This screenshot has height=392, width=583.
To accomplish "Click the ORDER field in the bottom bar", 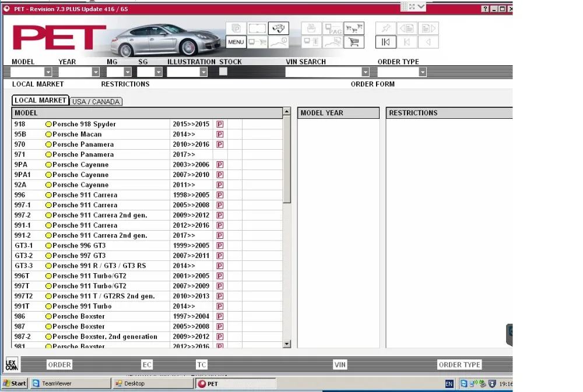I will [x=59, y=365].
